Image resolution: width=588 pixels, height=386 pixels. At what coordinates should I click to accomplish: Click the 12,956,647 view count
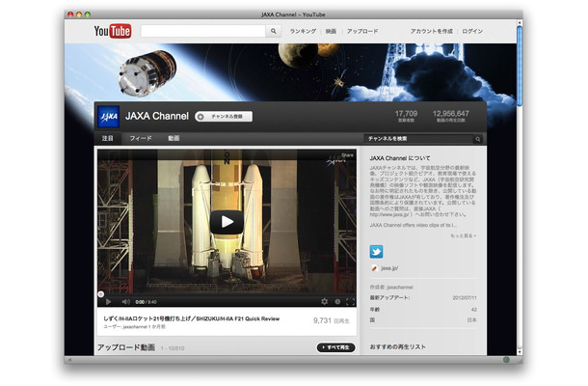click(451, 114)
